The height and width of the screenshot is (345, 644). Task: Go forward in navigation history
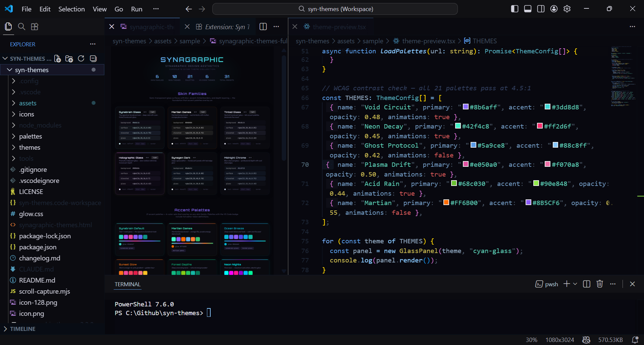click(202, 9)
